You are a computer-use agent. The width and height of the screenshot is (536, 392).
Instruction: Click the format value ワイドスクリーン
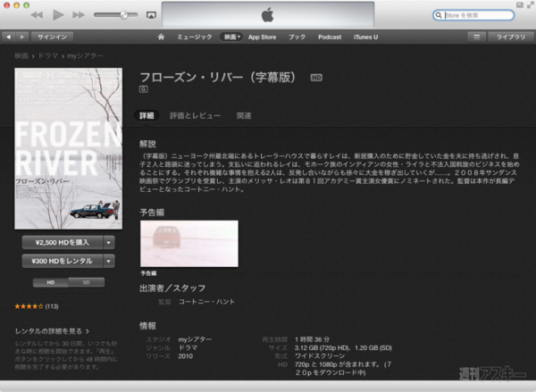coord(320,356)
